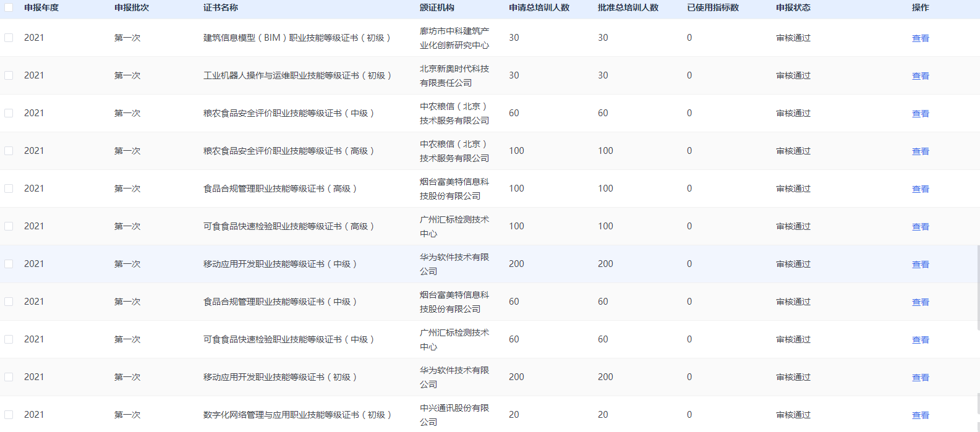Viewport: 980px width, 432px height.
Task: Check the box for the 建筑信息模型(BIM) certificate row
Action: 9,38
